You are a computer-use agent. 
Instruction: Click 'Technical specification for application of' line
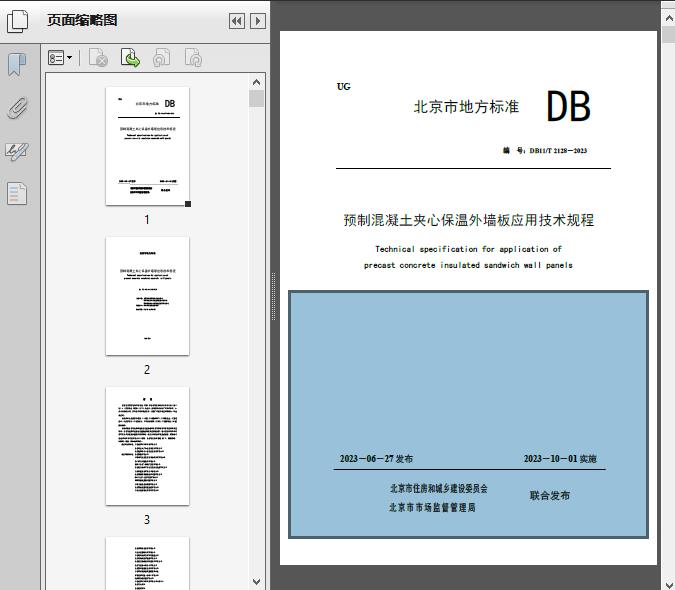click(x=468, y=249)
